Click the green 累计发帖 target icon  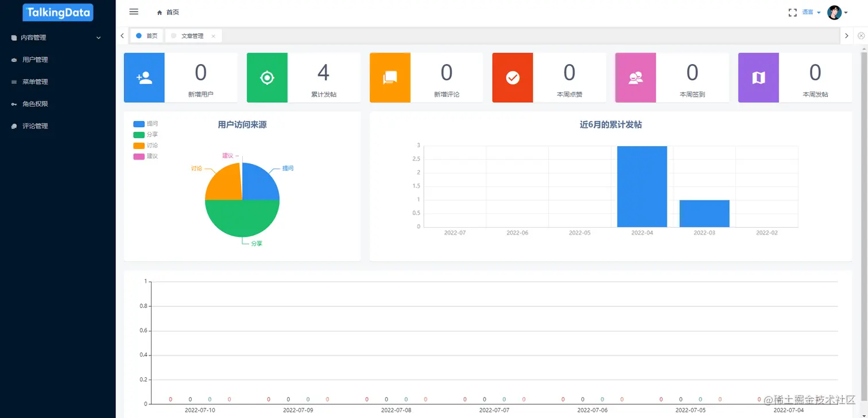(267, 78)
